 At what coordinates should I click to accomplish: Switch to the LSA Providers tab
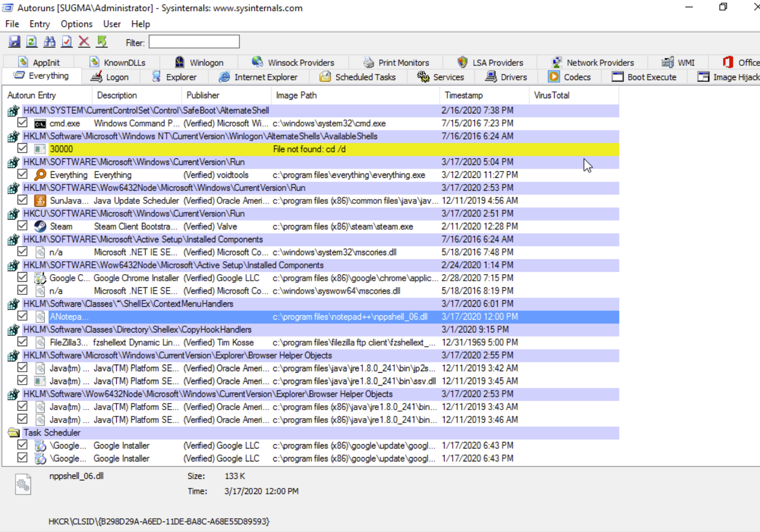coord(491,63)
